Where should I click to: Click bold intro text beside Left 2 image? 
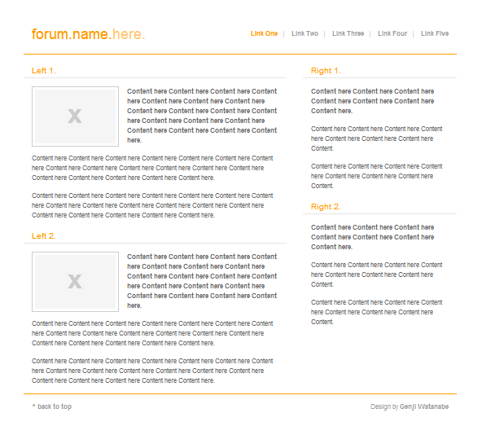[202, 281]
